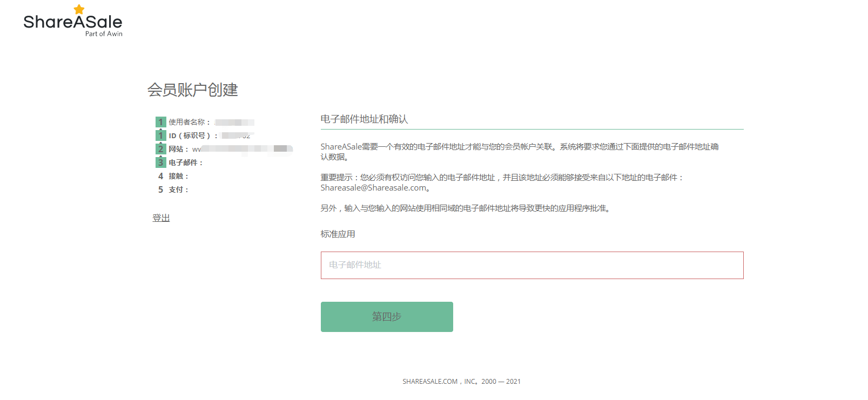Open the 网站 step label
Viewport: 868px width, 400px height.
pos(178,149)
